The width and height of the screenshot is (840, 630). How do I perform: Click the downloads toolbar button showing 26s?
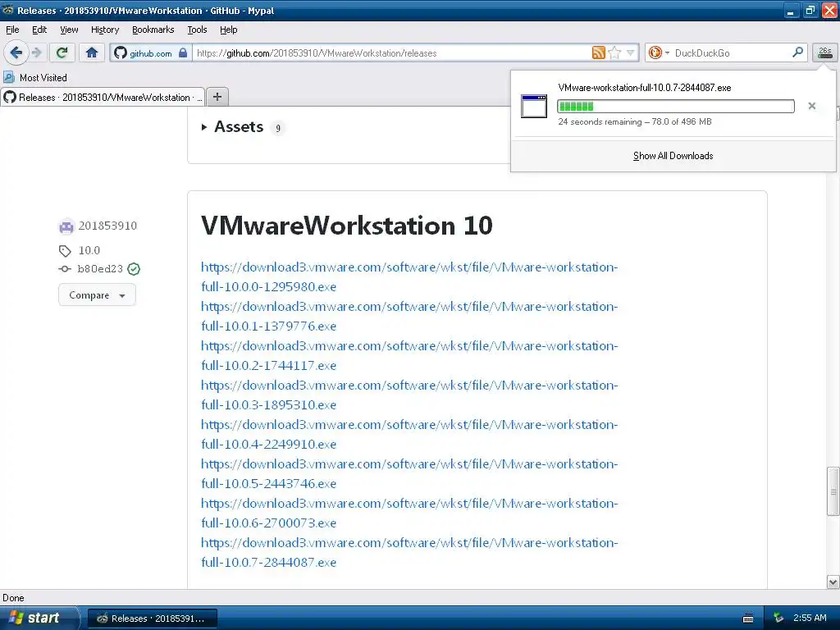(x=825, y=52)
